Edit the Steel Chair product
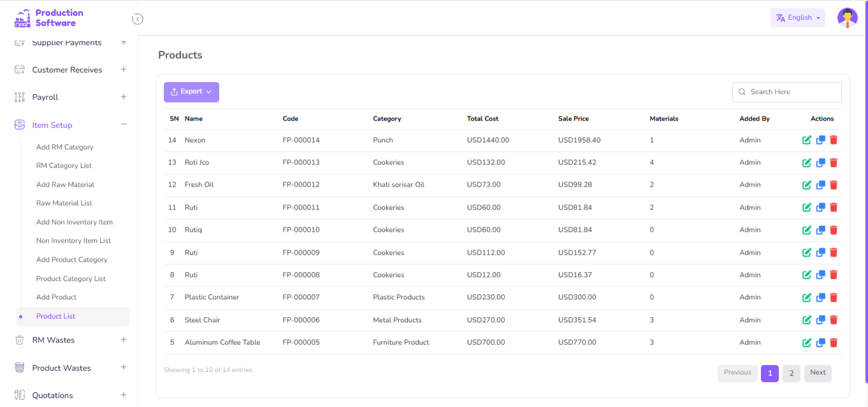 (807, 320)
